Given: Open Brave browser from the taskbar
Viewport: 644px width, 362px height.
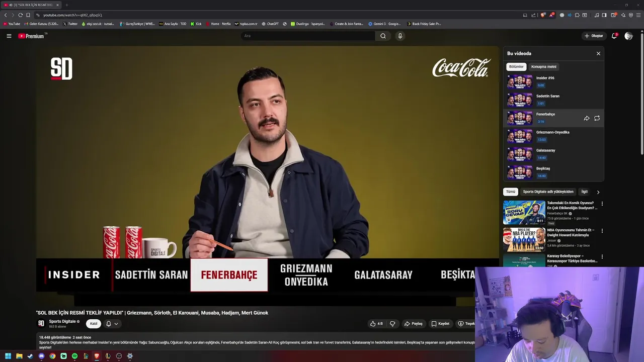Looking at the screenshot, I should [97, 356].
